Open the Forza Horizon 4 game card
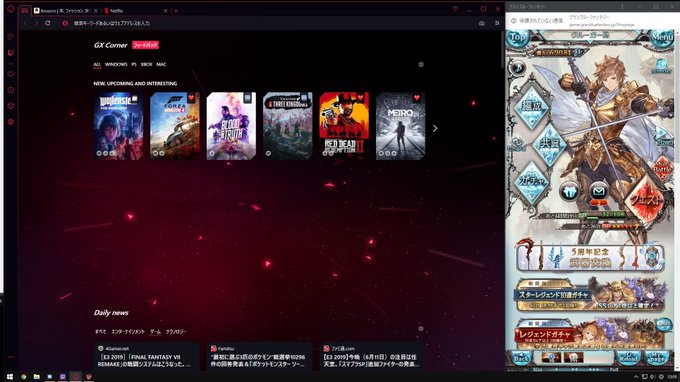Viewport: 680px width, 382px height. pos(175,126)
